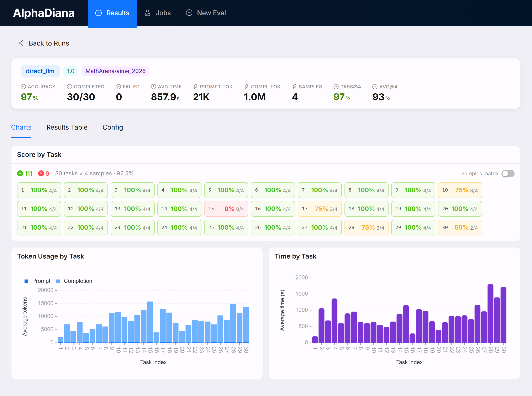Click task 28 bar in Time chart

pos(491,313)
